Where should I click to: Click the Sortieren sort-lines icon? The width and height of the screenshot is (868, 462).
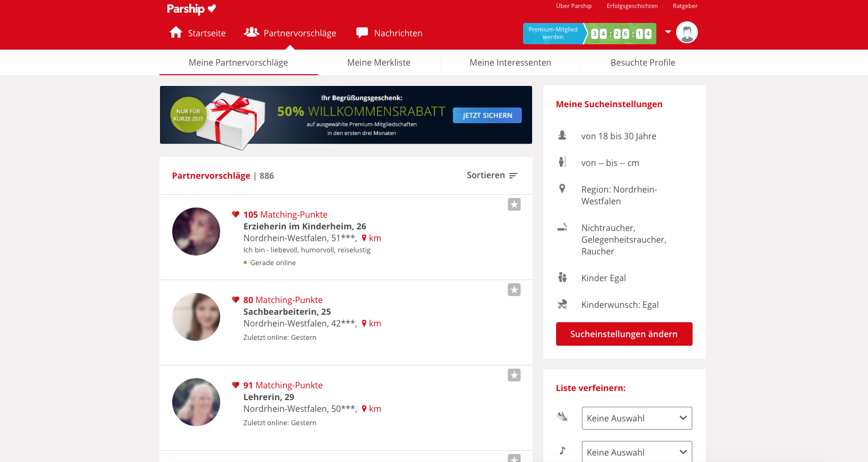point(513,176)
